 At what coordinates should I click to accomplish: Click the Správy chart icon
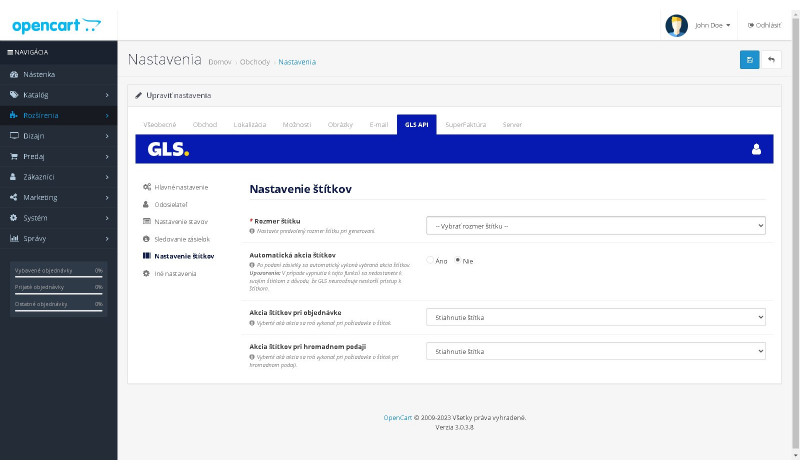(x=14, y=238)
